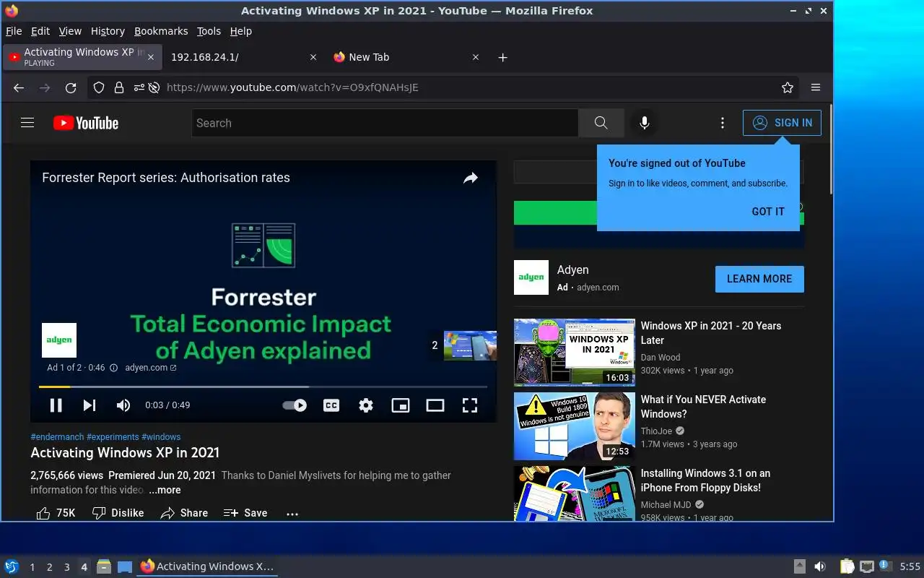This screenshot has width=924, height=578.
Task: Open the YouTube guide hamburger menu
Action: tap(27, 123)
